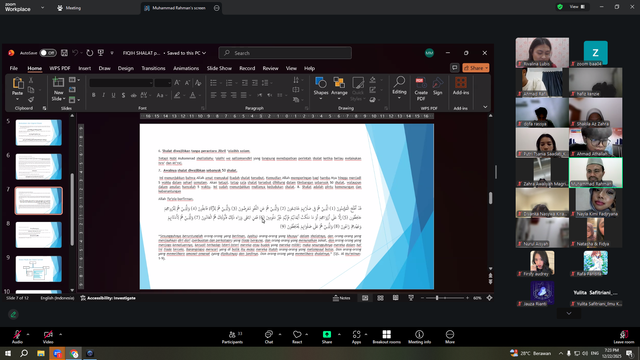
Task: Click the Save icon in PowerPoint title bar
Action: tap(64, 53)
